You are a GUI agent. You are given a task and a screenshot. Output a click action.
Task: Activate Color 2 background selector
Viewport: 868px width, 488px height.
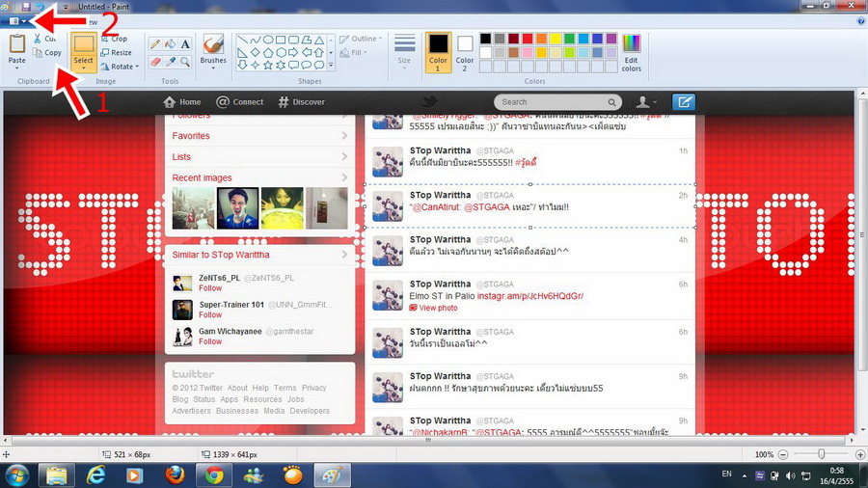coord(465,53)
